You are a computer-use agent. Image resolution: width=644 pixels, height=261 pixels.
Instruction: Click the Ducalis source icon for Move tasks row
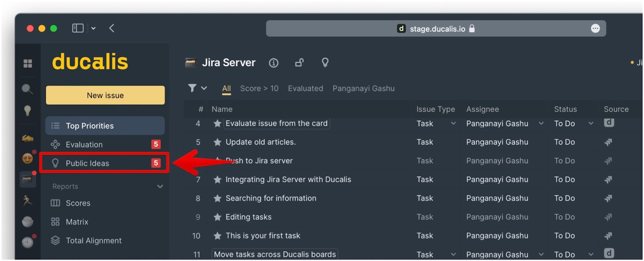coord(609,253)
